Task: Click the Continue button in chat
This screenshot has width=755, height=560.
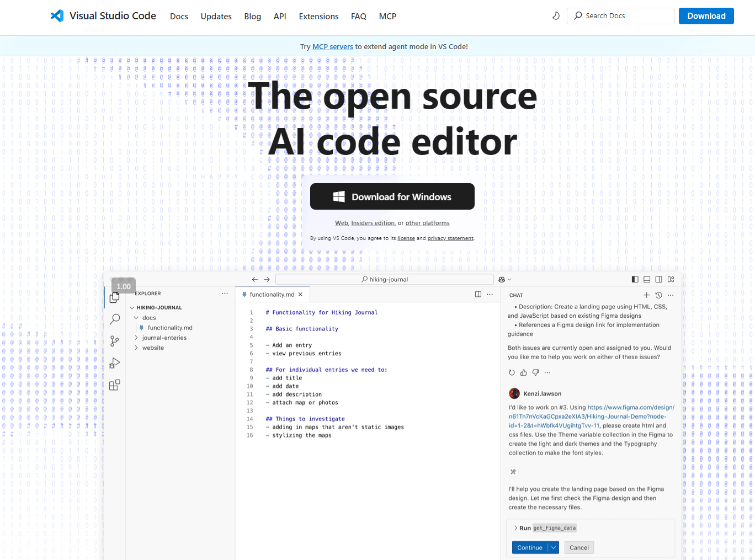Action: [530, 547]
